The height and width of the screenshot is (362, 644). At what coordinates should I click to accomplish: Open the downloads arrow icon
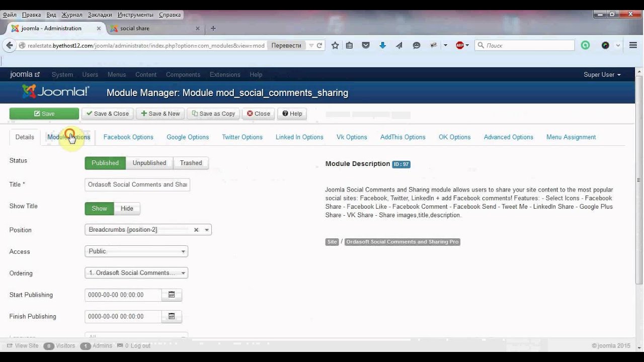382,45
